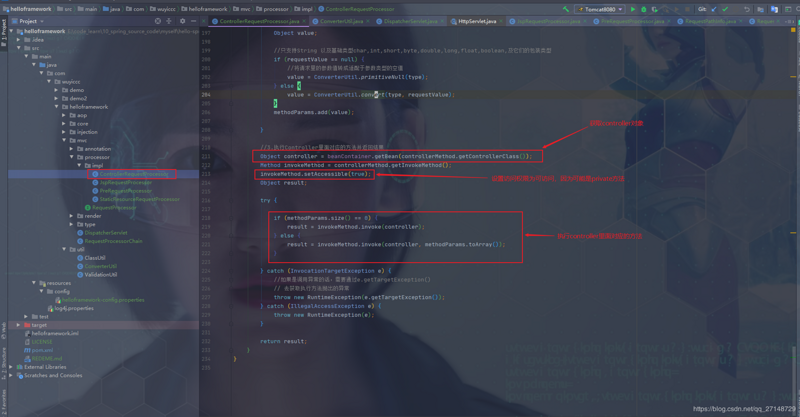Click the rollback undo arrow icon
The height and width of the screenshot is (417, 800).
747,9
